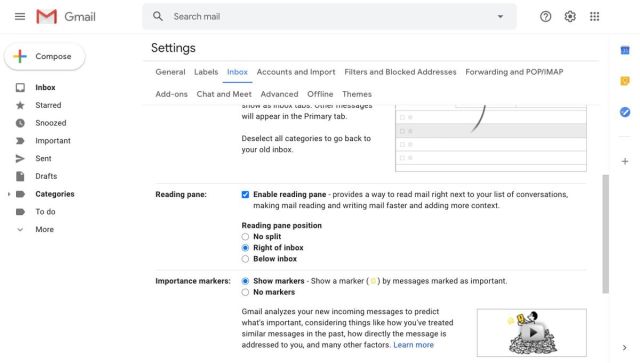Select Below inbox radio option

[x=245, y=258]
